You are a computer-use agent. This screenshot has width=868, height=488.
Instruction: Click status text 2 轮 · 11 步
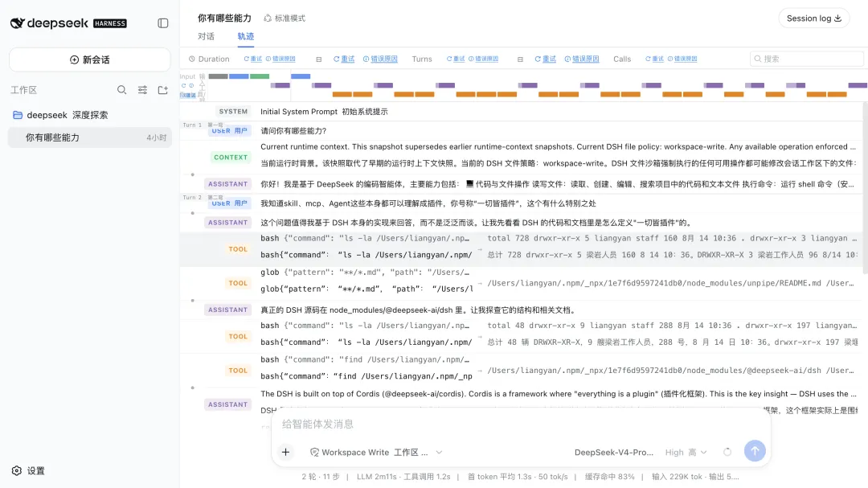(321, 477)
